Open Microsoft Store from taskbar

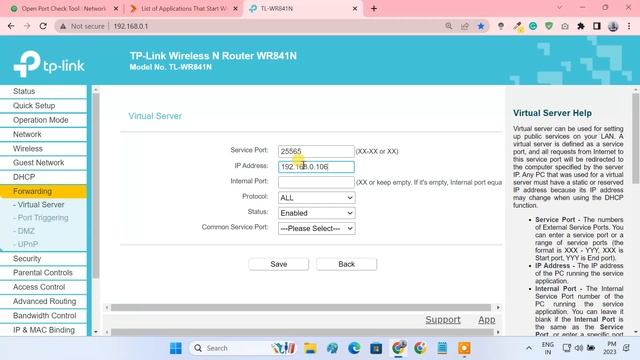(x=376, y=348)
